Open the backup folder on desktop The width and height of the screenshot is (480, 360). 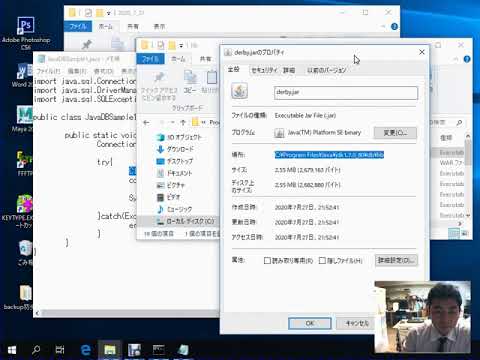20,297
